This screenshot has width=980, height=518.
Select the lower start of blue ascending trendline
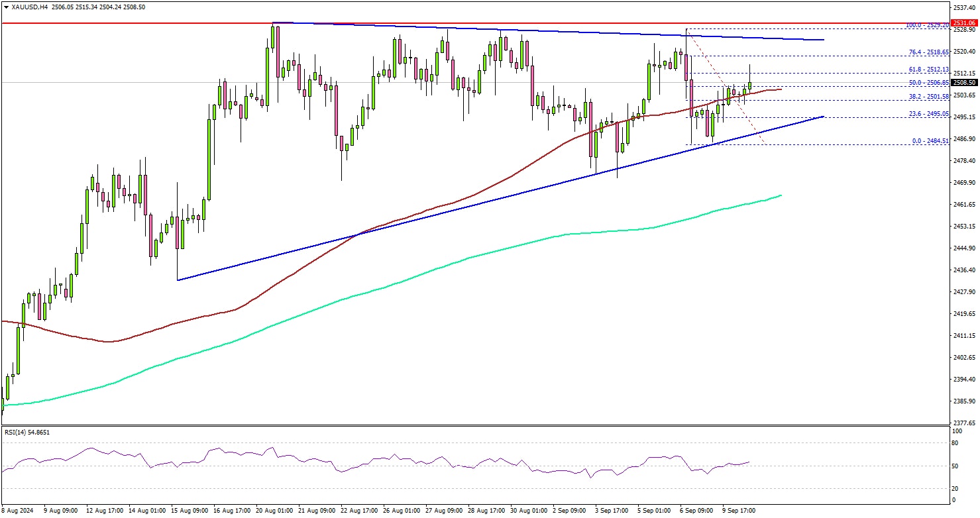tap(178, 280)
